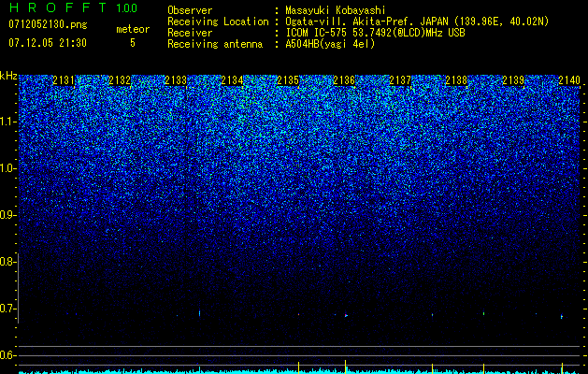
Task: Click the 2138 time label
Action: tap(456, 79)
